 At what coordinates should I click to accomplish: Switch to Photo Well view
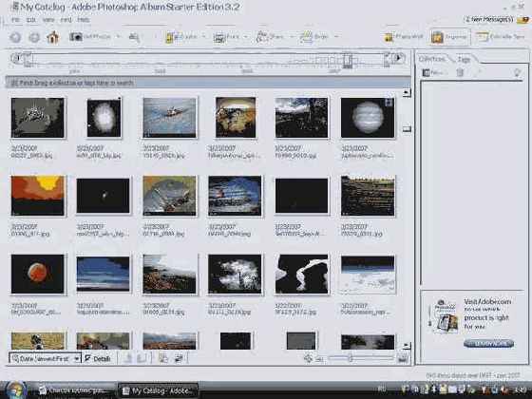[x=404, y=37]
